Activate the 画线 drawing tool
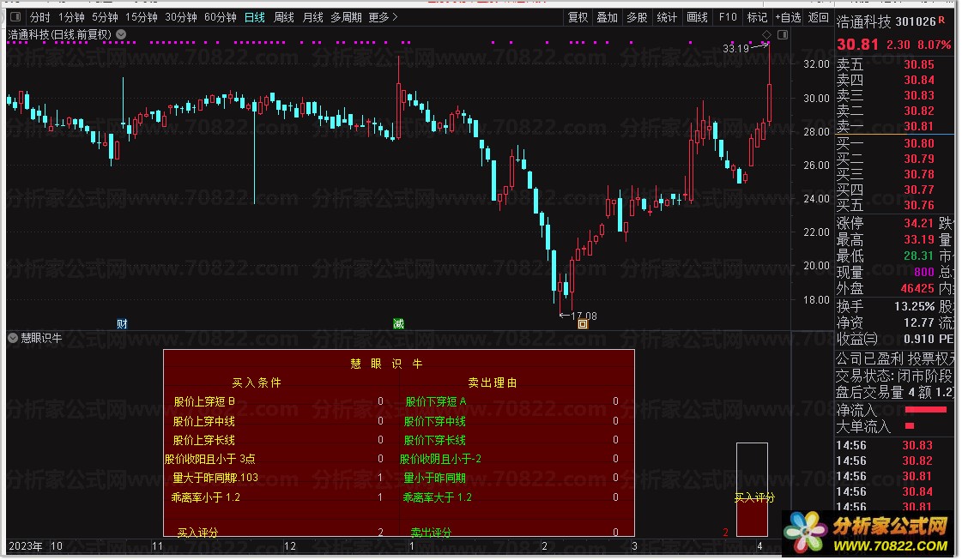Viewport: 962px width, 560px height. [x=697, y=17]
